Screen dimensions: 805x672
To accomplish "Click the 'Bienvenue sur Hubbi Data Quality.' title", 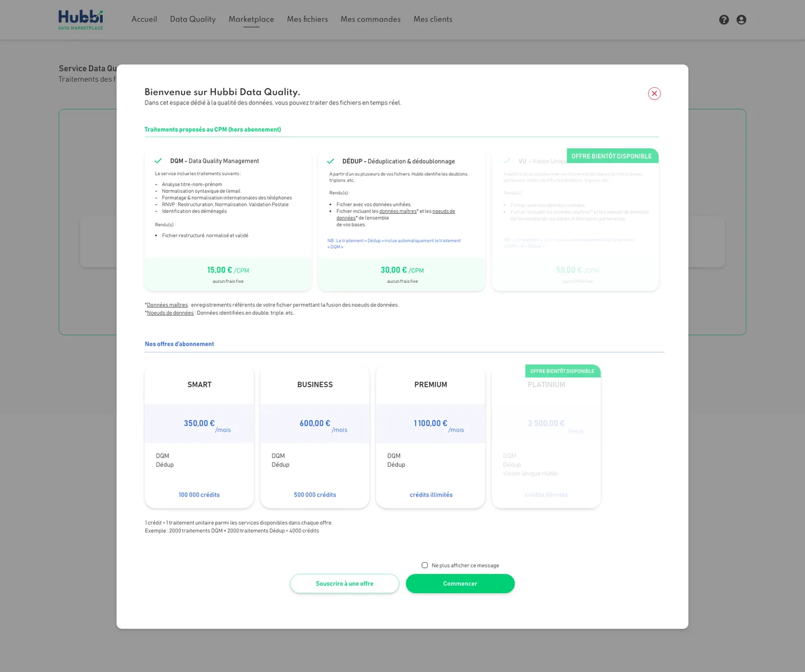I will (223, 92).
